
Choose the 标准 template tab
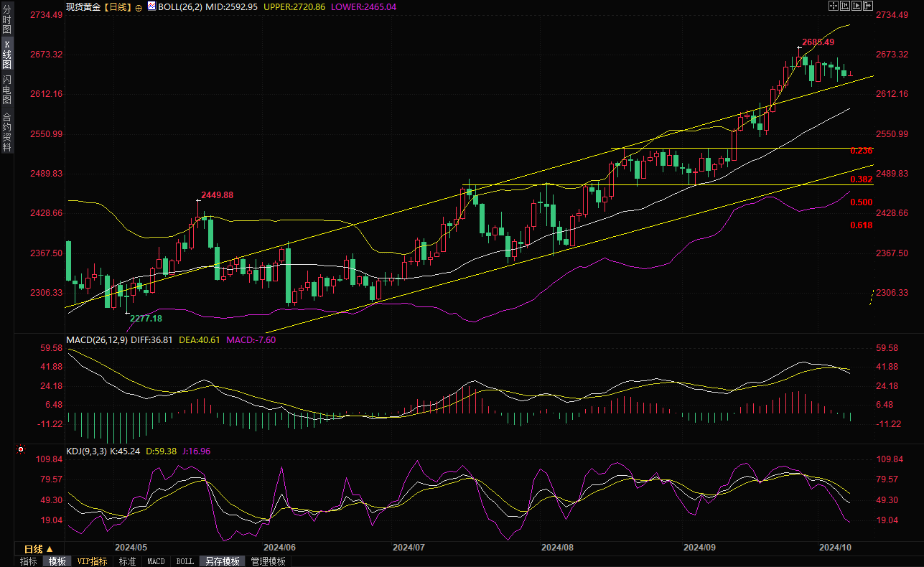127,561
